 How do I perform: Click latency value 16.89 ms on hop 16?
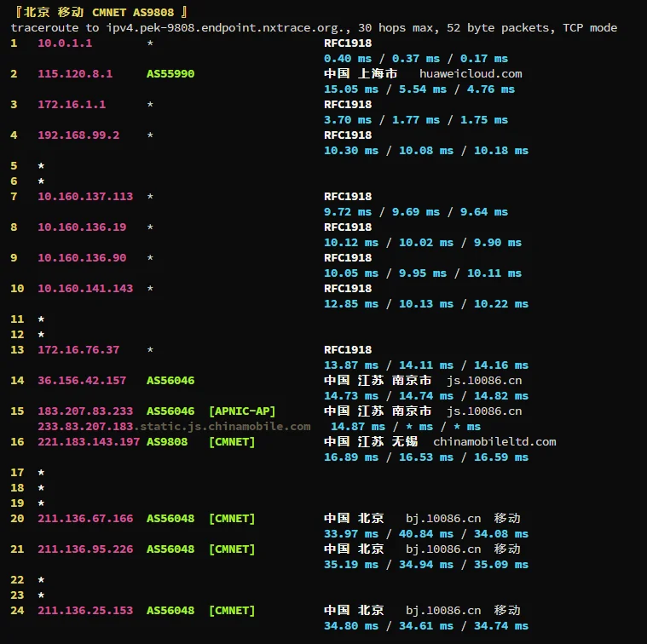(x=351, y=457)
